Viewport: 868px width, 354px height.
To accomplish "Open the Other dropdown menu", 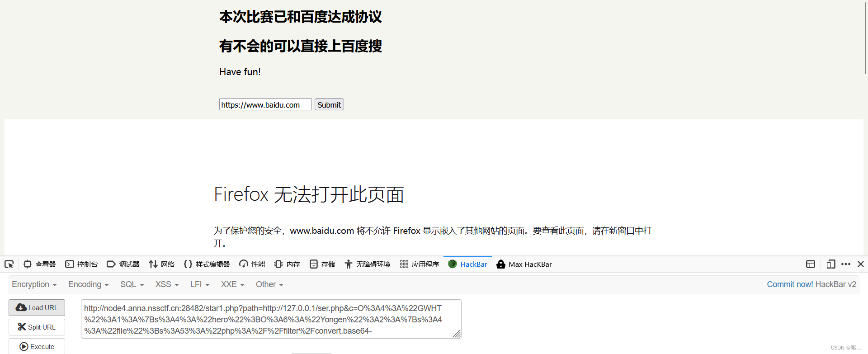I will [x=269, y=284].
